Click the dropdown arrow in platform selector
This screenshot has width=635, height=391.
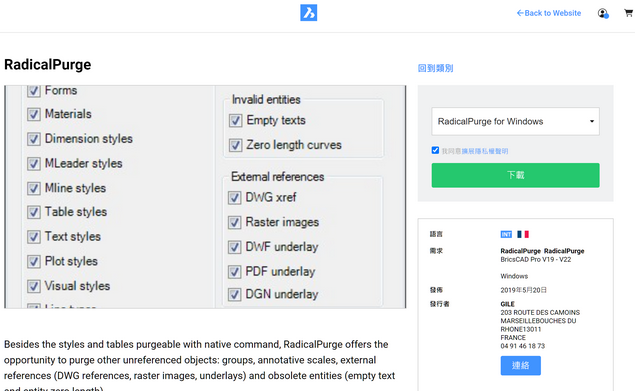click(x=592, y=122)
